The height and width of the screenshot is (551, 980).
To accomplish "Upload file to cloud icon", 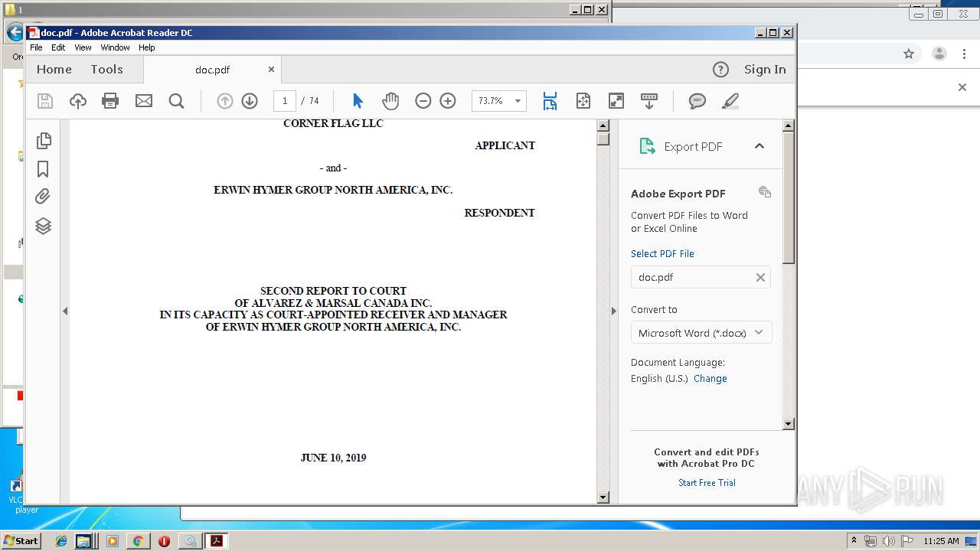I will point(78,101).
